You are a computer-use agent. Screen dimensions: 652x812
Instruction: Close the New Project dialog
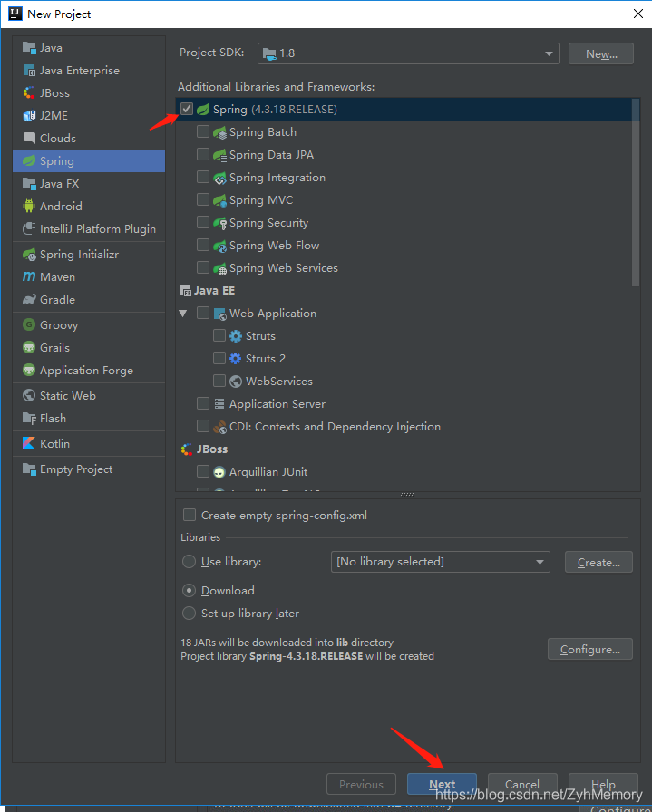[x=638, y=14]
